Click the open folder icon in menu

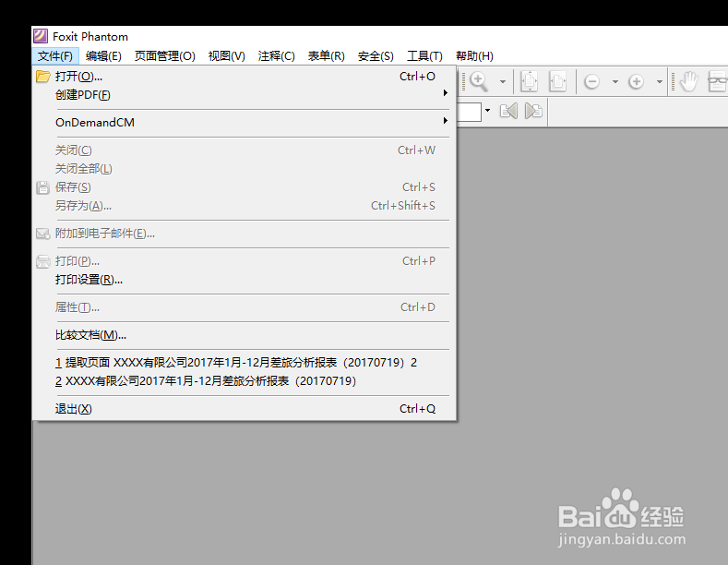click(x=43, y=77)
